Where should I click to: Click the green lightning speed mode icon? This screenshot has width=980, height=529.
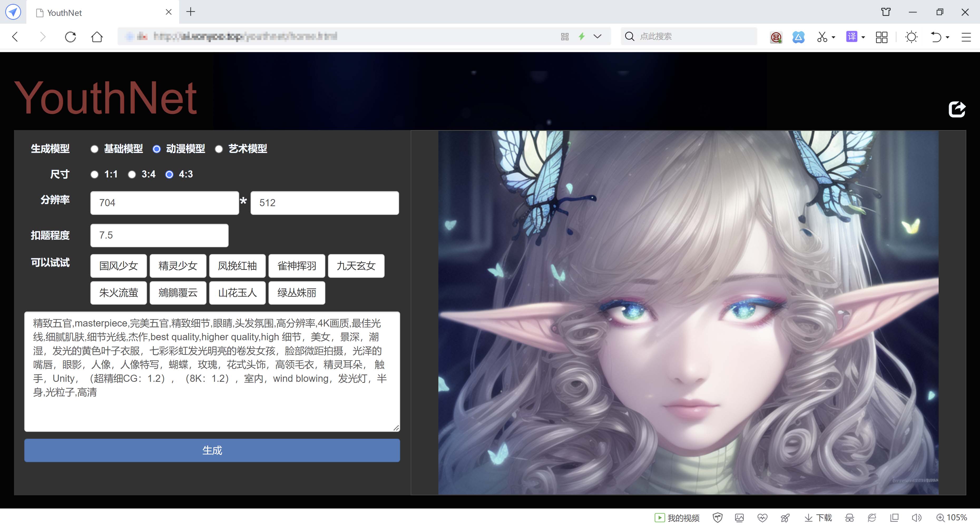click(581, 37)
